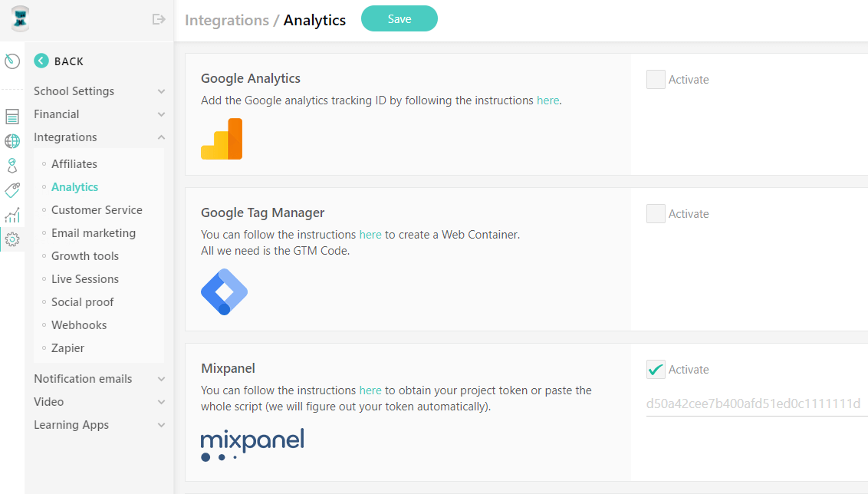Open the Google Analytics instructions 'here' link
The image size is (868, 494).
click(547, 100)
